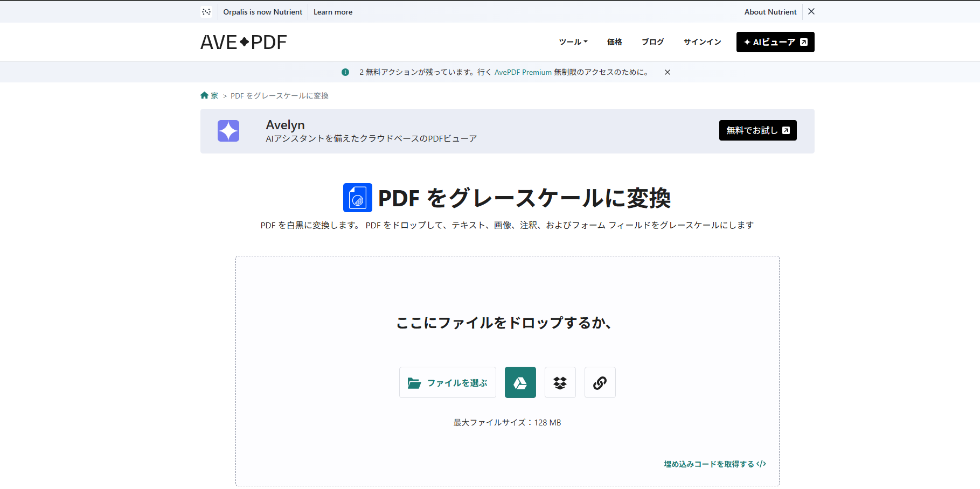Go to the AVE PDF home logo
Image resolution: width=980 pixels, height=489 pixels.
tap(244, 42)
